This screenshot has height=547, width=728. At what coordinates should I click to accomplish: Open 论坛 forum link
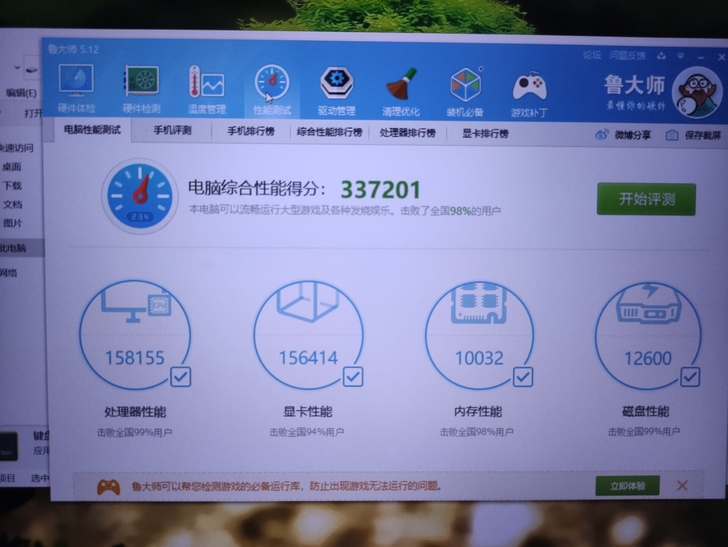[592, 55]
